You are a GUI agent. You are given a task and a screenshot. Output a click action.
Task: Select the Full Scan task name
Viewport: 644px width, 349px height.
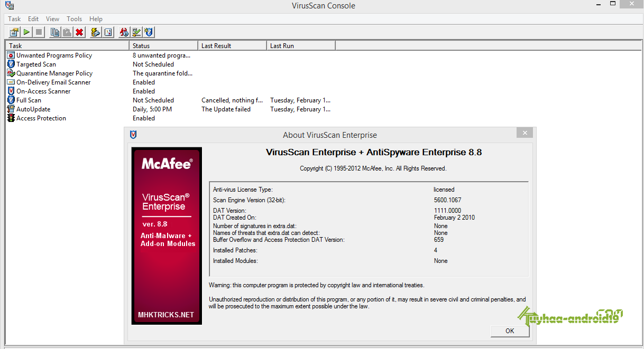tap(29, 100)
